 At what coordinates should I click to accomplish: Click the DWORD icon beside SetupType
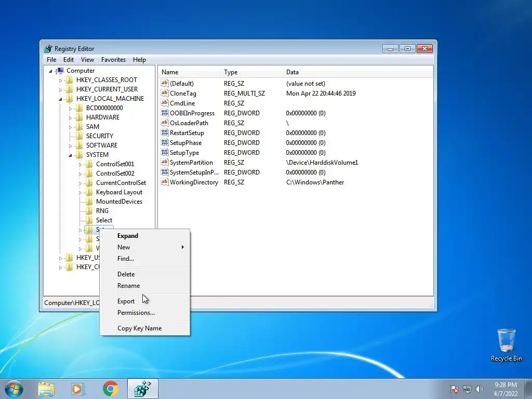pyautogui.click(x=165, y=152)
